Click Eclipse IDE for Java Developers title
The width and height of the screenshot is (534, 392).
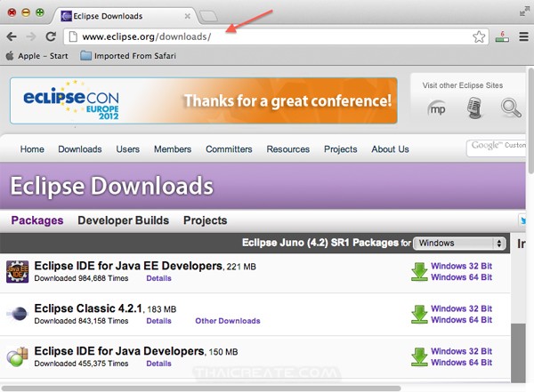pyautogui.click(x=119, y=351)
